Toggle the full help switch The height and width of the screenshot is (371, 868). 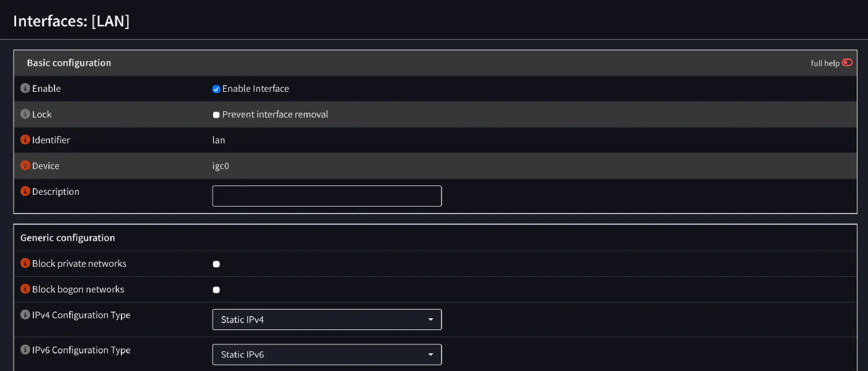(847, 63)
